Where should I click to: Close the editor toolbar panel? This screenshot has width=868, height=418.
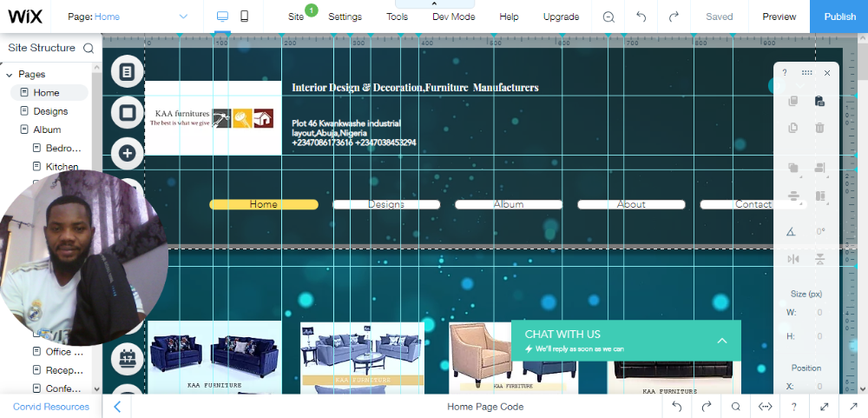coord(827,73)
